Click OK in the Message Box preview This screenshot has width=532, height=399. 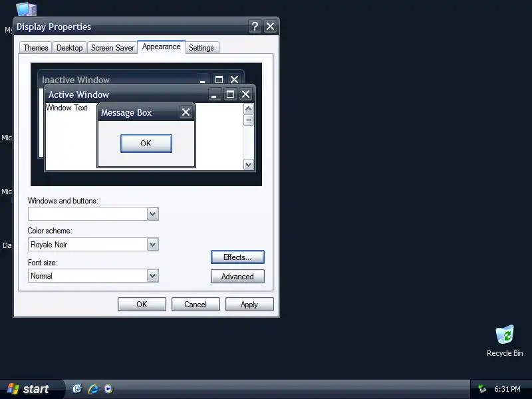[x=146, y=144]
